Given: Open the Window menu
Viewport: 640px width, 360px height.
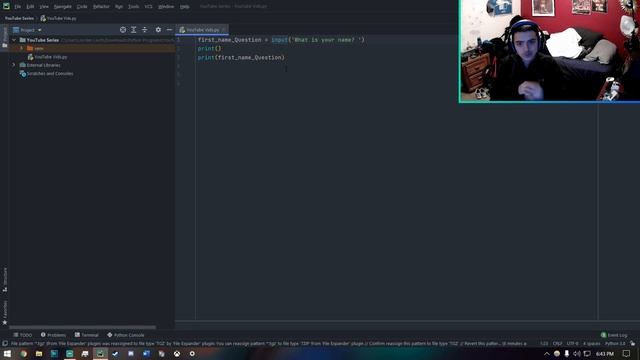Looking at the screenshot, I should (166, 7).
